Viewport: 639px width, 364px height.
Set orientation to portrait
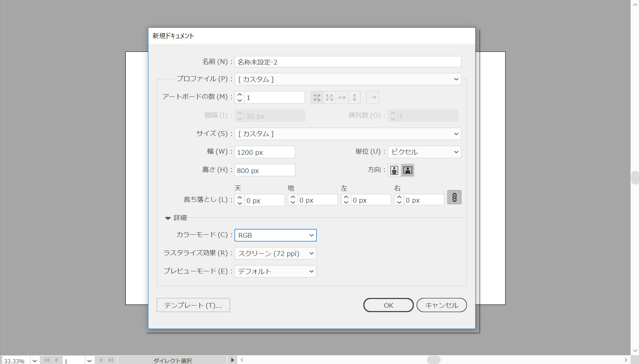click(x=394, y=170)
